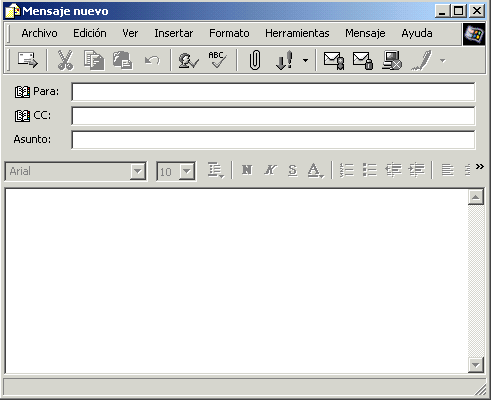Click the digitally sign message icon
491x400 pixels.
[x=334, y=60]
